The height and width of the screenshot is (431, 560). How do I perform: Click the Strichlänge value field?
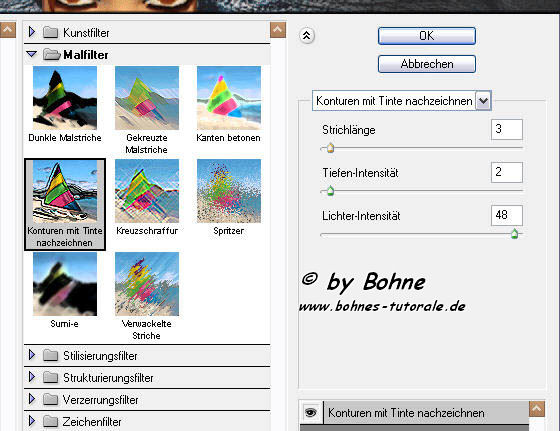pyautogui.click(x=507, y=129)
